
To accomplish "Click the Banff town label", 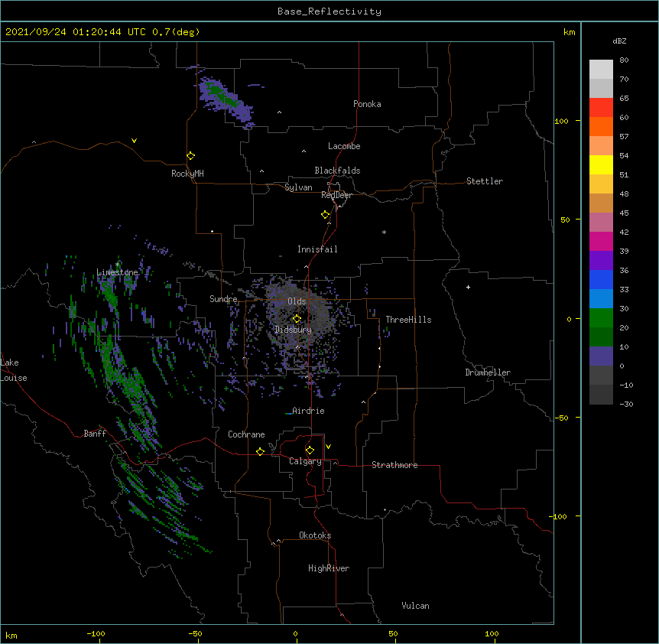I will coord(95,434).
